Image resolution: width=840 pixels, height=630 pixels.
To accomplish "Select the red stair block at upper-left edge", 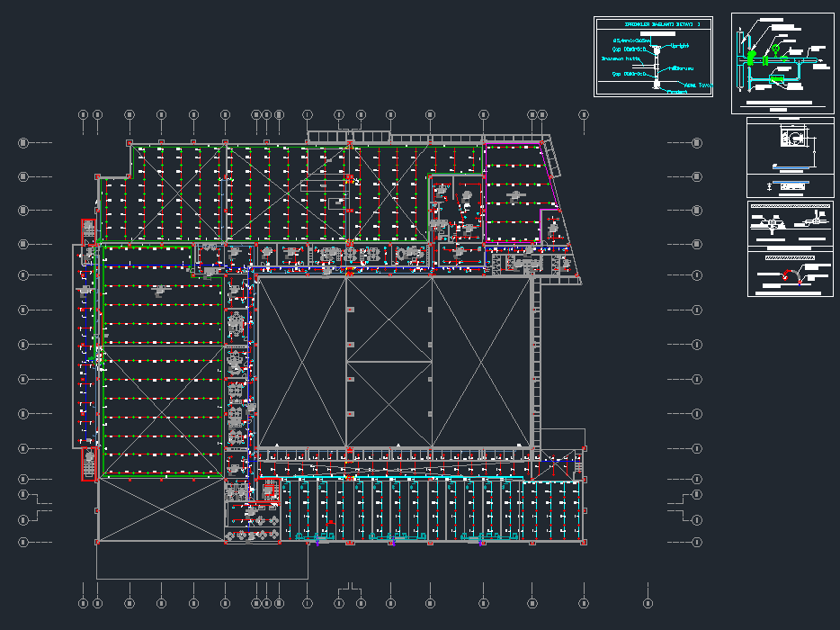I will coord(88,230).
